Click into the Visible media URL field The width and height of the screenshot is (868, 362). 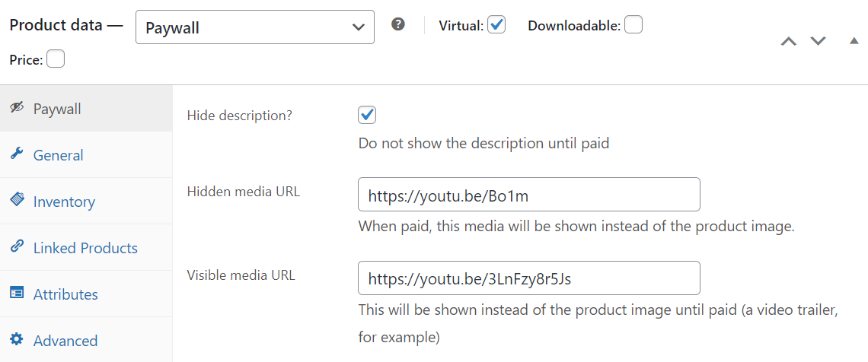[528, 278]
